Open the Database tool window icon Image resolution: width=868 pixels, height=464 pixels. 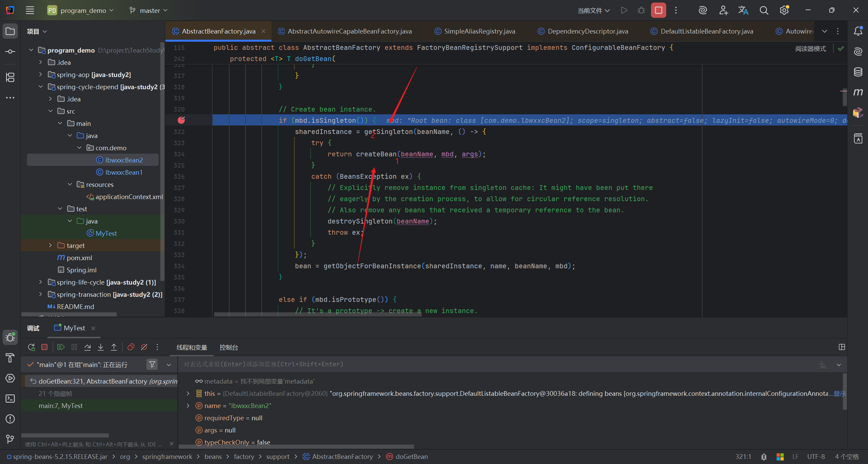[858, 72]
